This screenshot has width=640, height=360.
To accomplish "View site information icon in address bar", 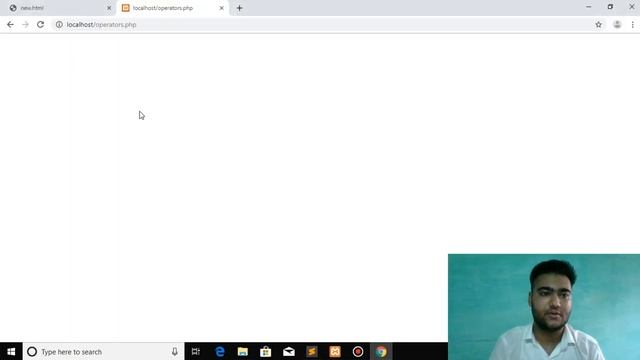I will coord(59,24).
